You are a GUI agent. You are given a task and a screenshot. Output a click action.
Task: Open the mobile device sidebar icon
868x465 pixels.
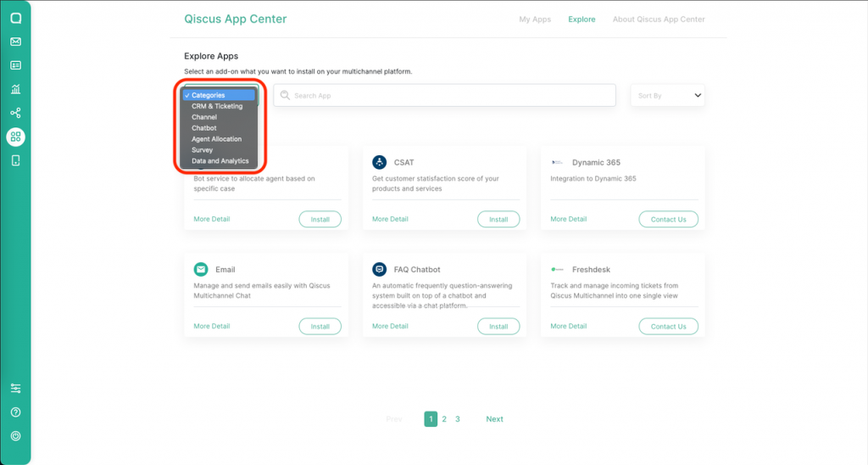click(15, 160)
